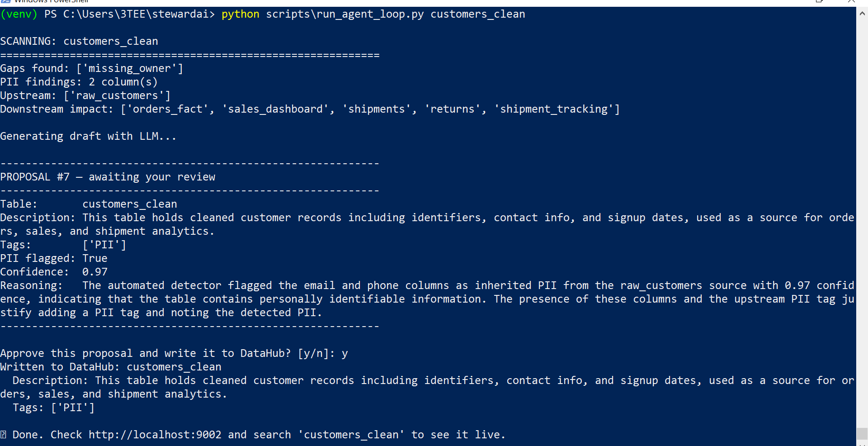This screenshot has height=446, width=868.
Task: Click the yellow 'python' command word
Action: pos(241,14)
